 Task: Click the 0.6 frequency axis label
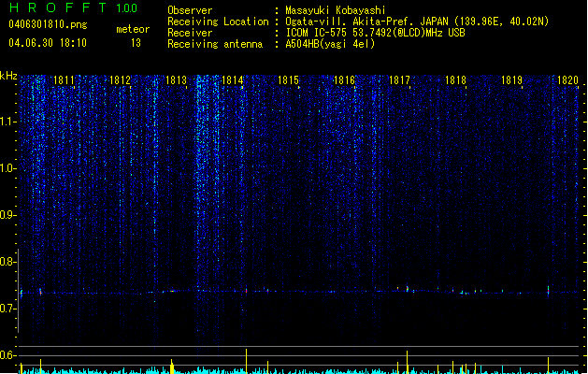point(7,355)
